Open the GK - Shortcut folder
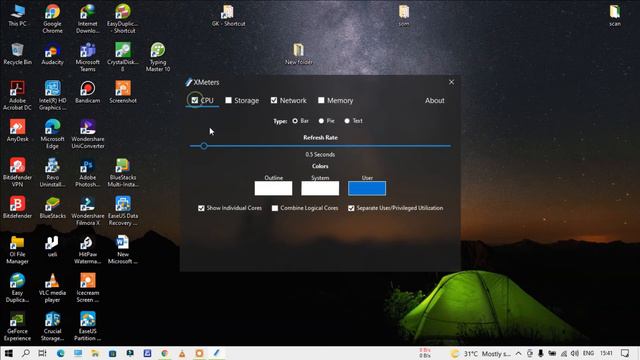 (x=229, y=16)
